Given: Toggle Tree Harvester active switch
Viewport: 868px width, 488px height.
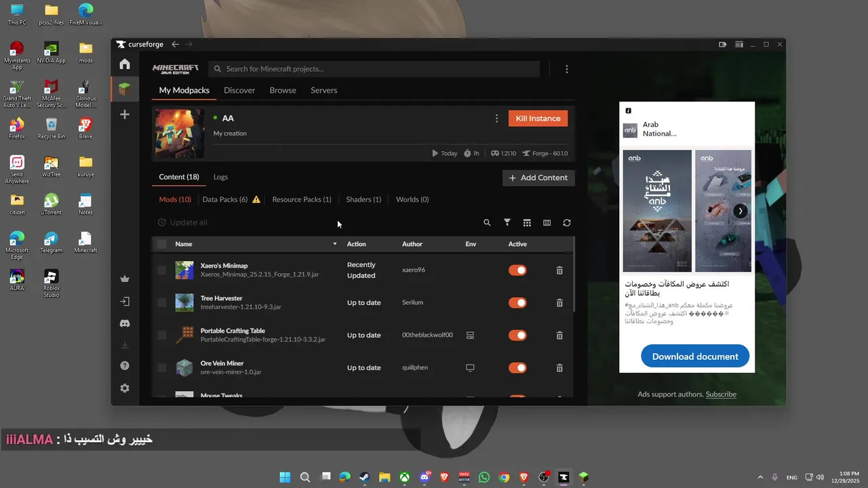Looking at the screenshot, I should 517,303.
